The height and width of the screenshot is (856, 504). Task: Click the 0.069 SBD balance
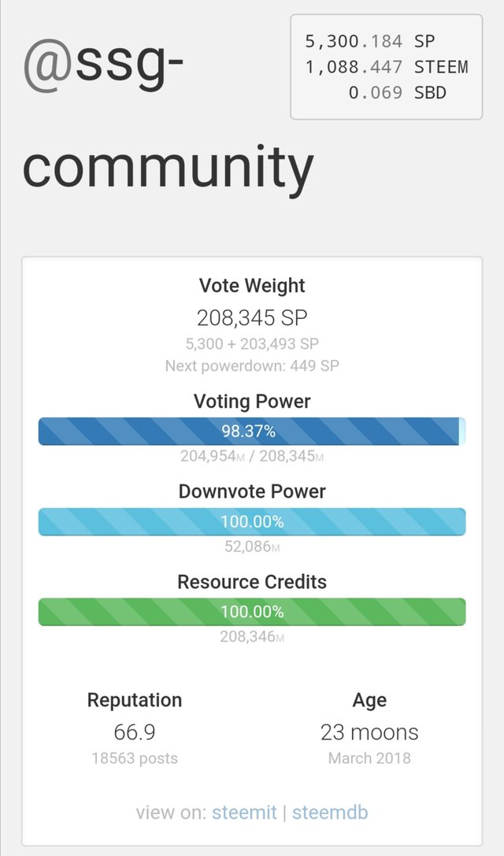(397, 92)
